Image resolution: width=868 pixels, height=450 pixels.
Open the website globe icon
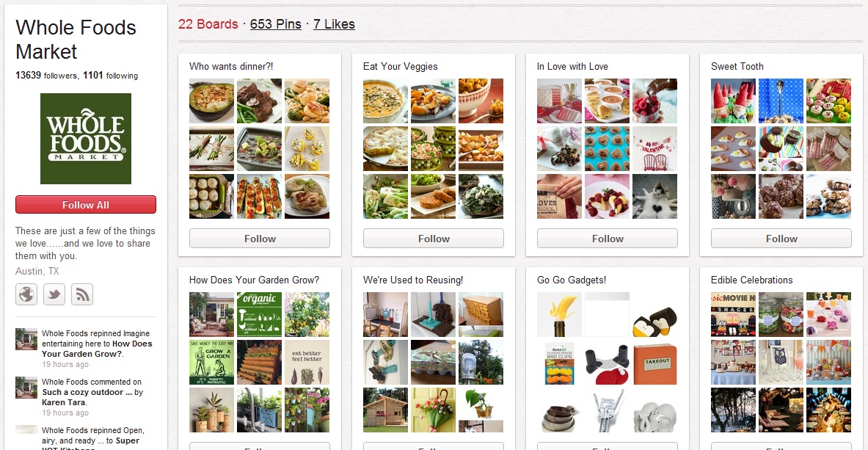26,294
